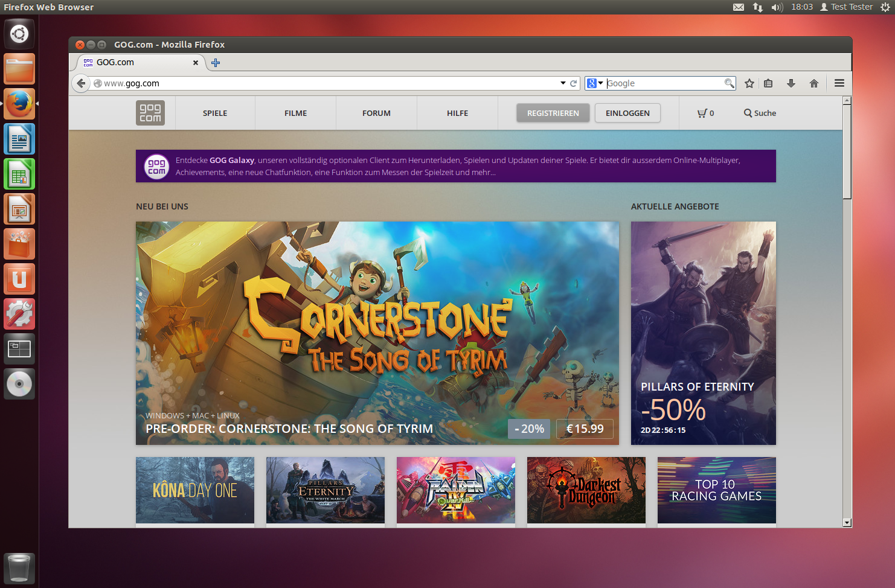The width and height of the screenshot is (895, 588).
Task: Open Ubuntu Software Center launcher icon
Action: tap(19, 244)
